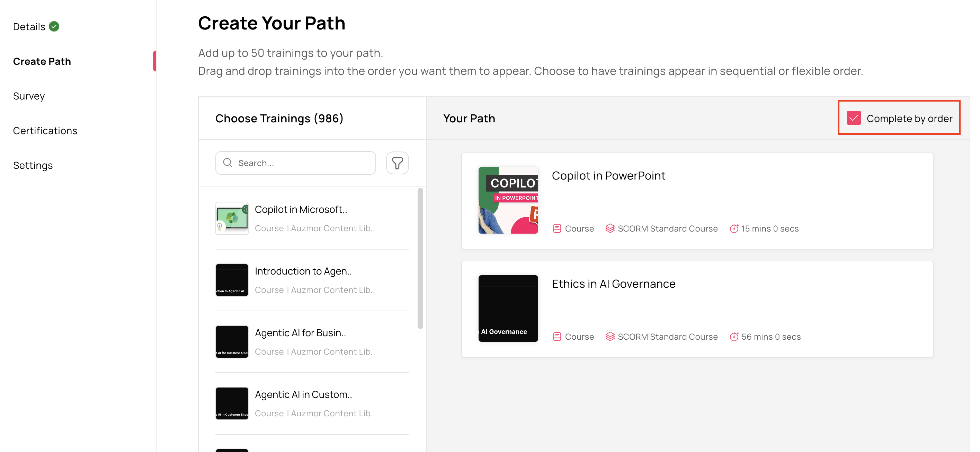Switch to the Settings step
Screen dimensions: 980x452
[x=33, y=165]
